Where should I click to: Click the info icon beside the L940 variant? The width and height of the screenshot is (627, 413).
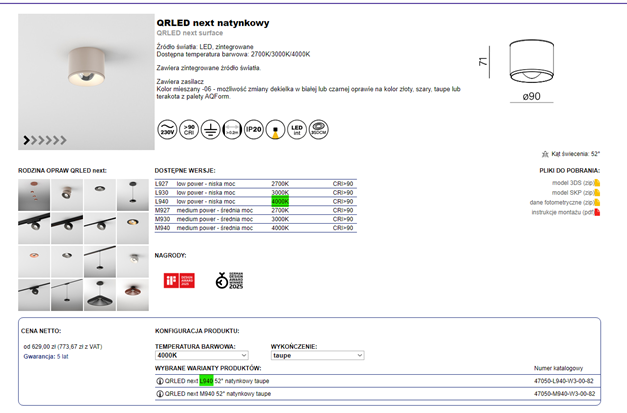pos(160,381)
